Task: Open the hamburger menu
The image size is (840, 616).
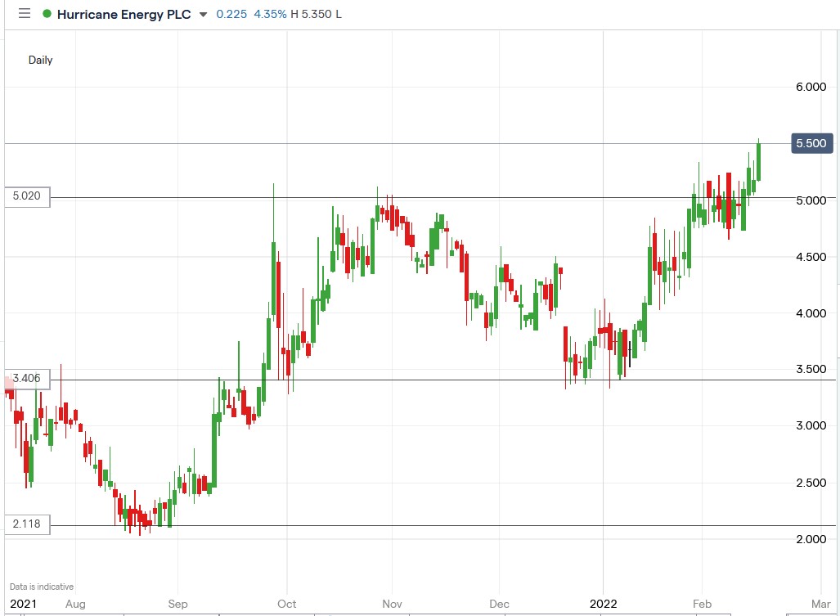Action: [24, 13]
